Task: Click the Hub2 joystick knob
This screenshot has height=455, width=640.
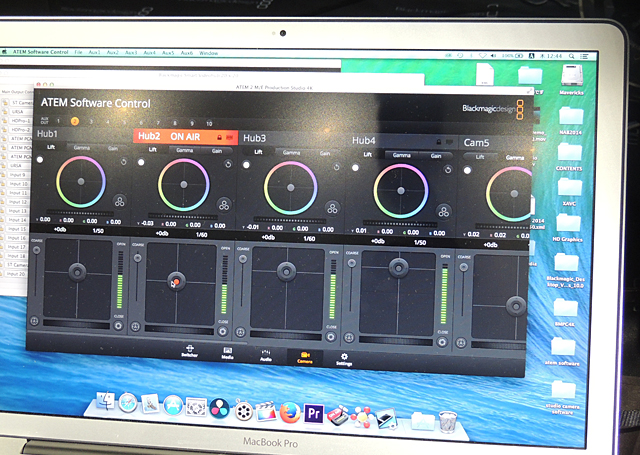Action: pyautogui.click(x=176, y=282)
